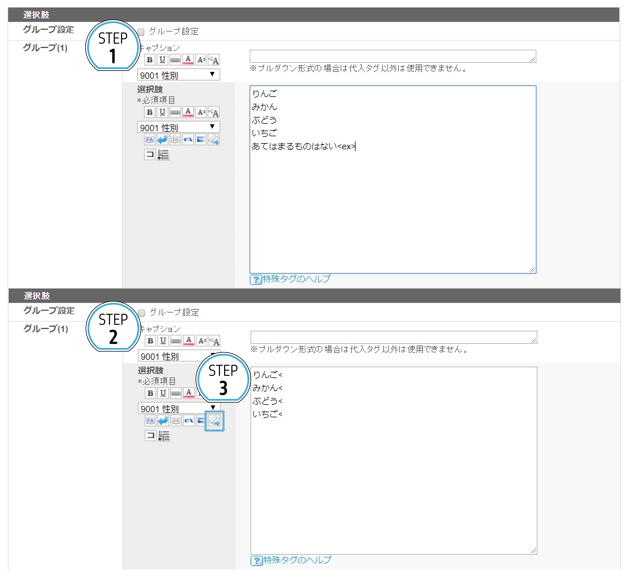Viewport: 631px width, 586px height.
Task: Click the top panel's caption text field
Action: [392, 57]
